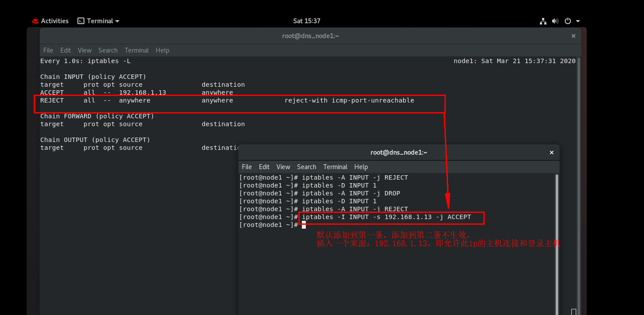Open File menu in back terminal
The image size is (644, 315).
pos(48,50)
